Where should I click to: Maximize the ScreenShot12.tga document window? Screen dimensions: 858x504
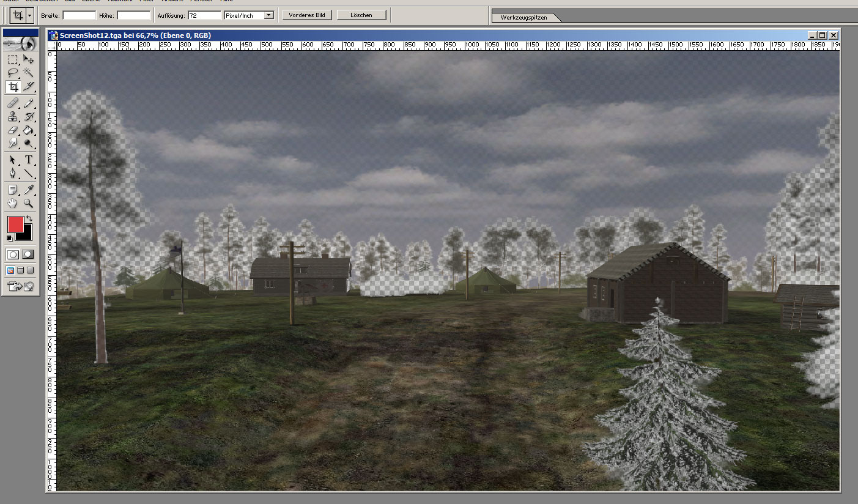click(823, 35)
